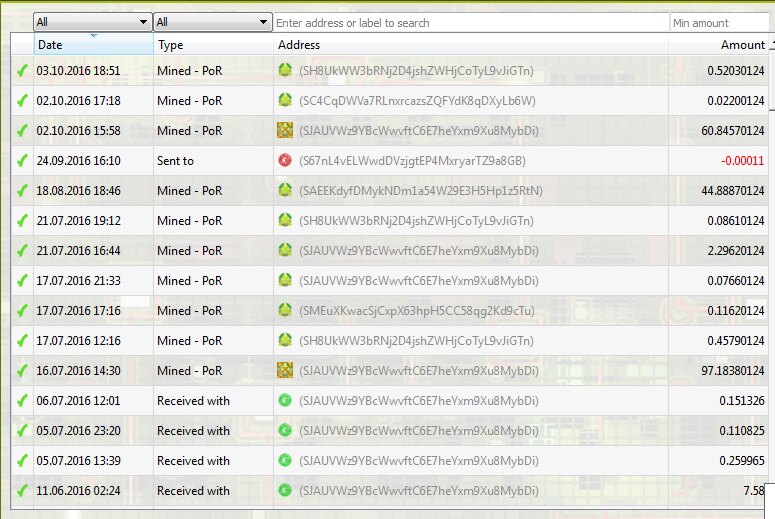Viewport: 775px width, 519px height.
Task: Open the first All date filter dropdown
Action: pos(92,22)
